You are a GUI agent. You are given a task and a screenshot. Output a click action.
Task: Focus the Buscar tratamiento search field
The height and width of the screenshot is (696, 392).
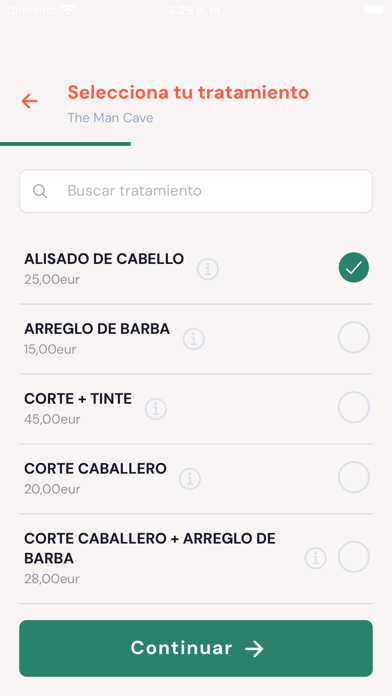coord(196,191)
